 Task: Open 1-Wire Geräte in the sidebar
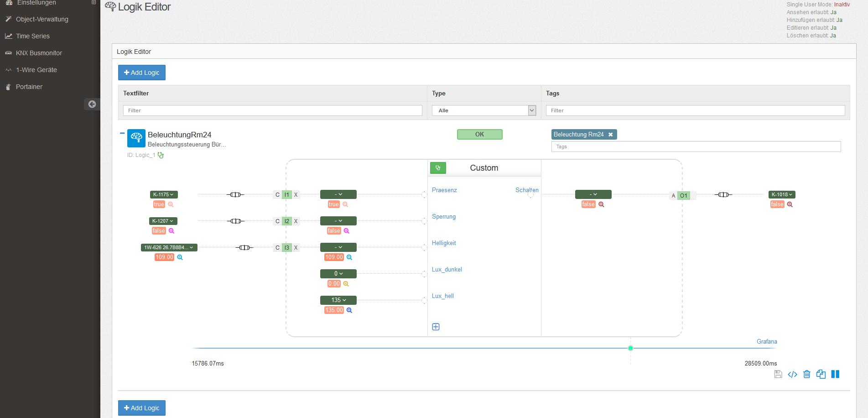point(36,70)
